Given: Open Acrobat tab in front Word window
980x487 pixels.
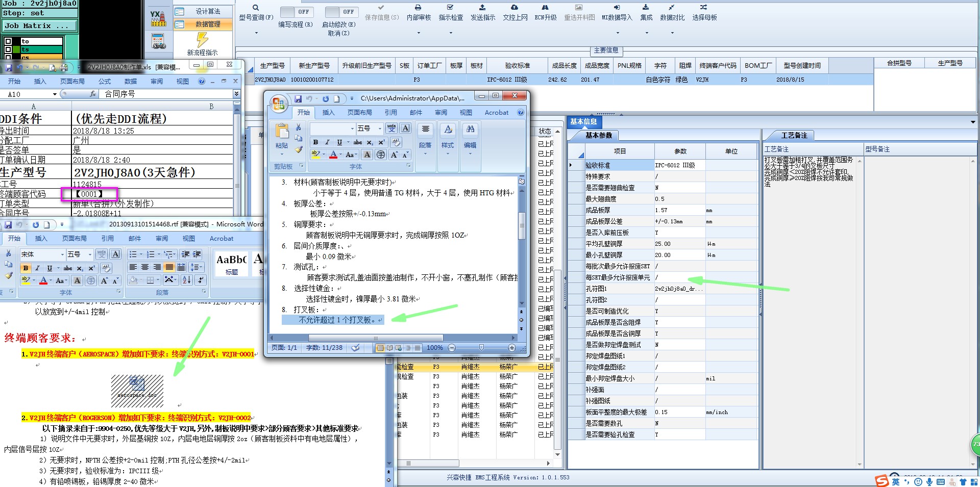Looking at the screenshot, I should tap(496, 113).
